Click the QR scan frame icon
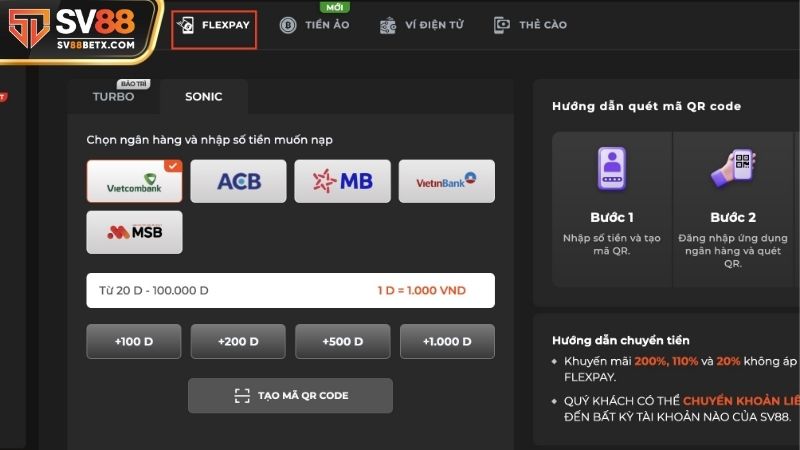Image resolution: width=800 pixels, height=450 pixels. (242, 395)
